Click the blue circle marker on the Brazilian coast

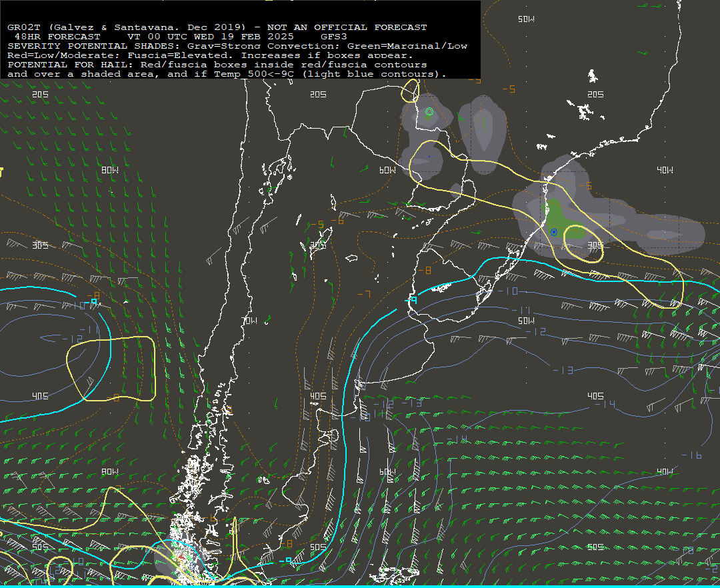coord(554,232)
